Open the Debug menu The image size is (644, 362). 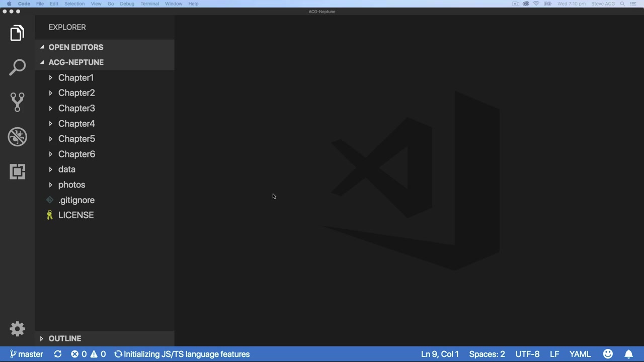127,4
